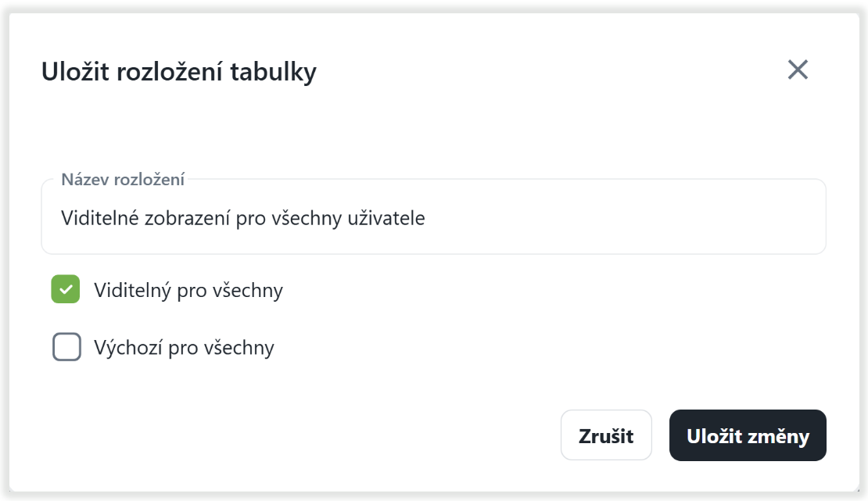Cancel saving the table layout
The image size is (868, 501).
[x=606, y=435]
